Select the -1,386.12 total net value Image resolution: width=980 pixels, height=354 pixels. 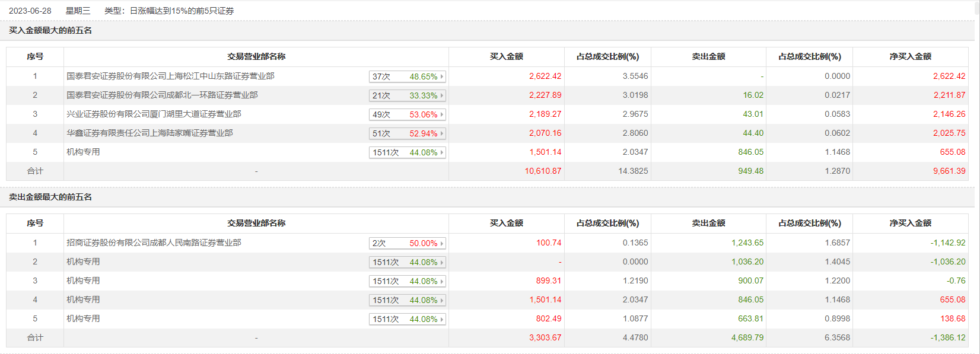[948, 337]
